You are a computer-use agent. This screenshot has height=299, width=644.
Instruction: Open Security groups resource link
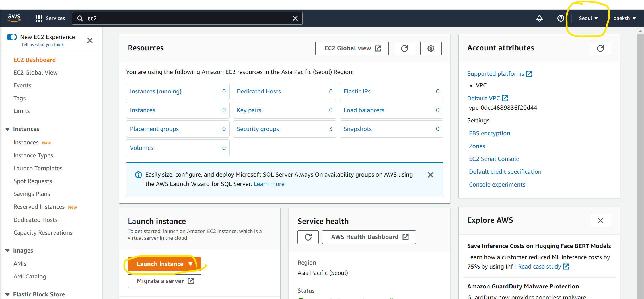click(258, 129)
